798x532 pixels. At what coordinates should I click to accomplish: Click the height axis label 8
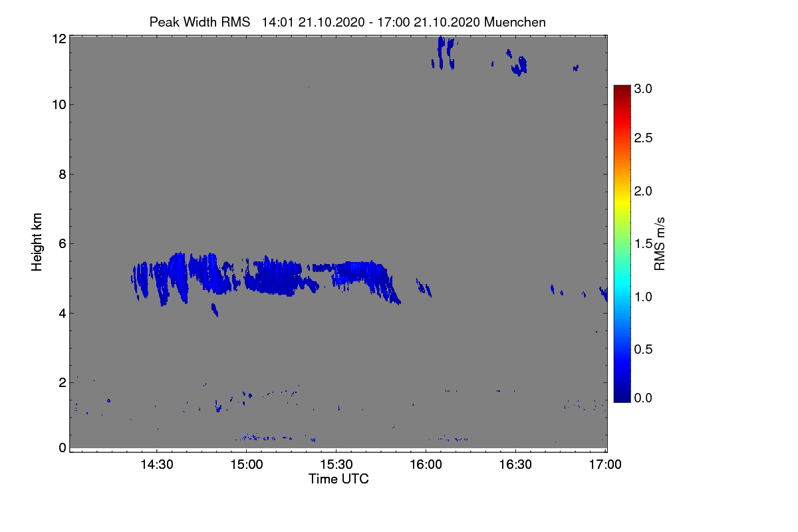point(62,174)
